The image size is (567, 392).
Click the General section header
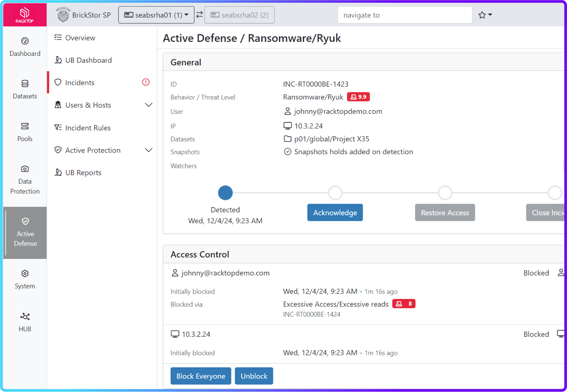point(186,62)
